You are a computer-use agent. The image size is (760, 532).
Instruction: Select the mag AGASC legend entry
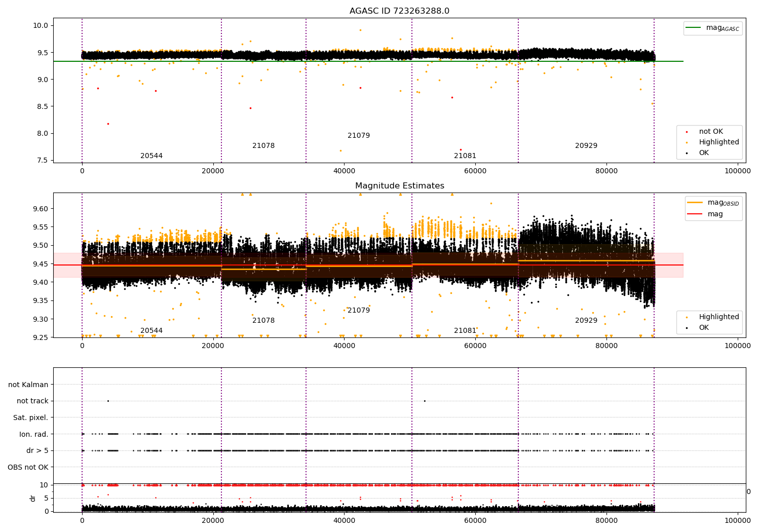[713, 28]
